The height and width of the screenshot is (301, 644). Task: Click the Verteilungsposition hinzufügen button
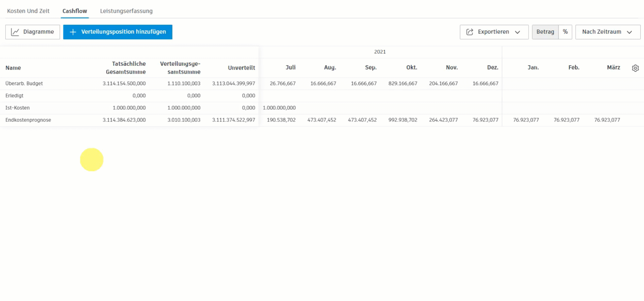(x=117, y=32)
